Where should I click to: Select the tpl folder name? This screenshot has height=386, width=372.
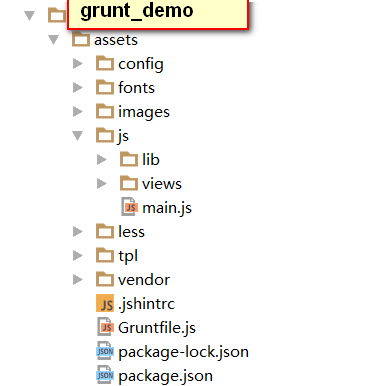point(128,256)
